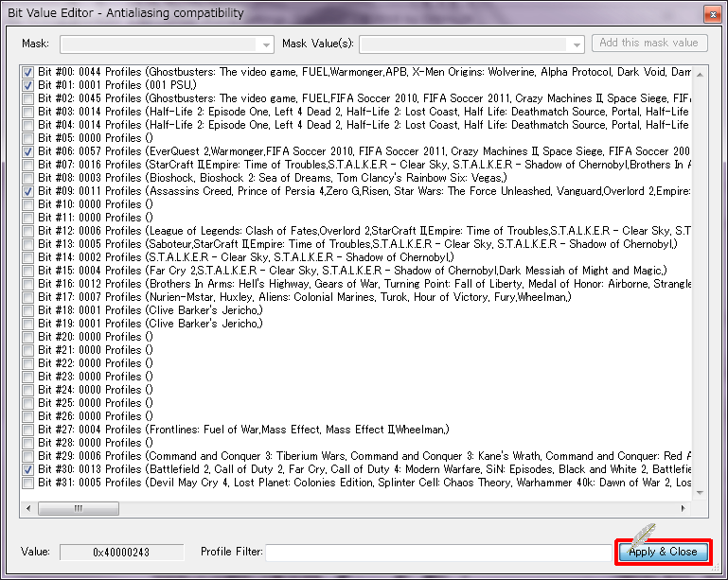Select the row text 'Bit #15: 0004 Profiles'

(90, 271)
